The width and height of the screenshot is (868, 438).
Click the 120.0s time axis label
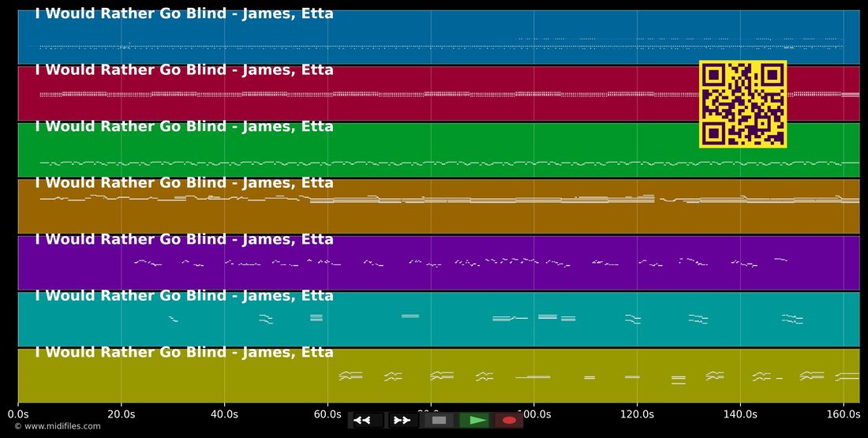pos(637,414)
